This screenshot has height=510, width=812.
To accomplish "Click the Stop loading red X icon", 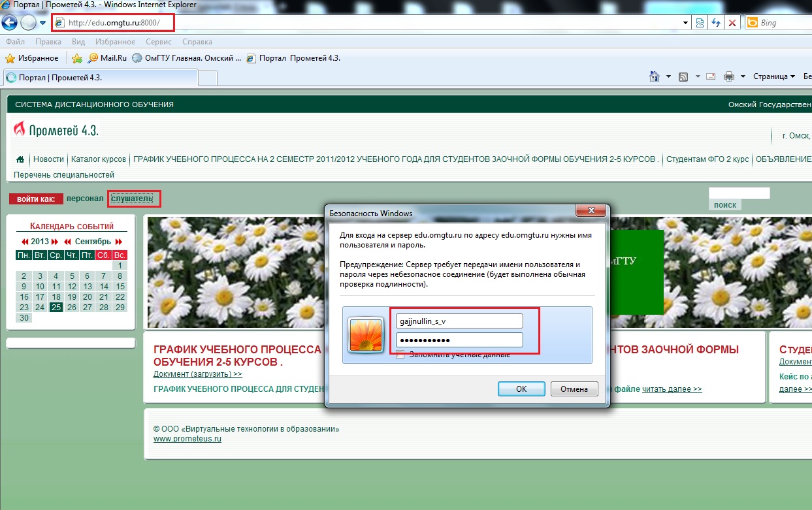I will point(732,23).
